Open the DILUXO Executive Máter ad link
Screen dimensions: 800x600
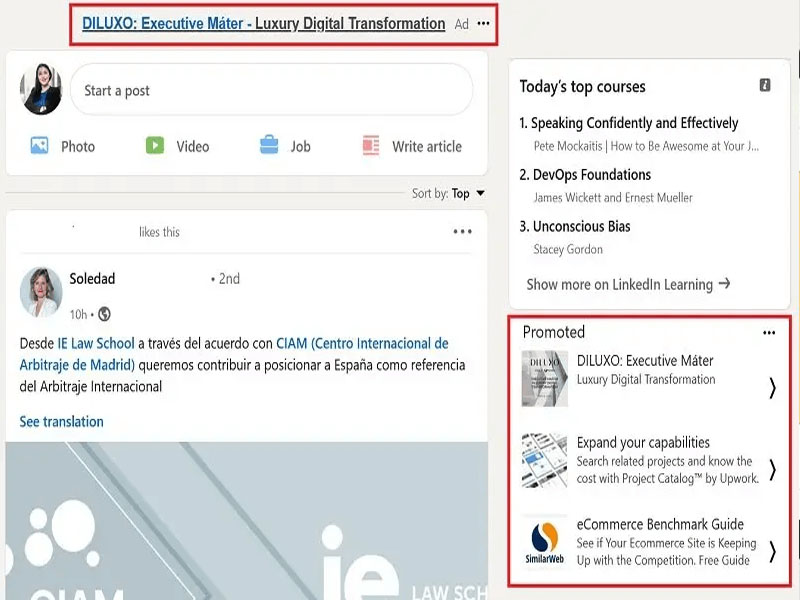click(x=264, y=24)
